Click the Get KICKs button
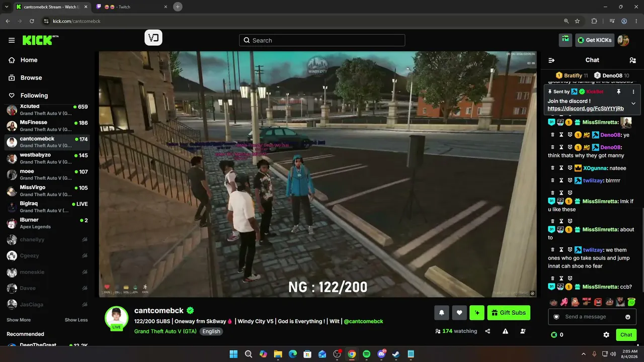This screenshot has width=644, height=362. click(595, 40)
